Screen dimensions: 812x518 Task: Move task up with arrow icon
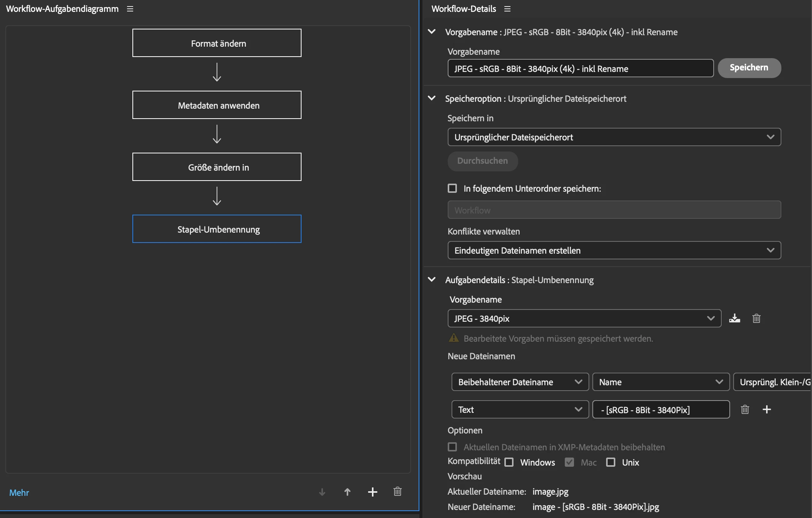coord(347,492)
